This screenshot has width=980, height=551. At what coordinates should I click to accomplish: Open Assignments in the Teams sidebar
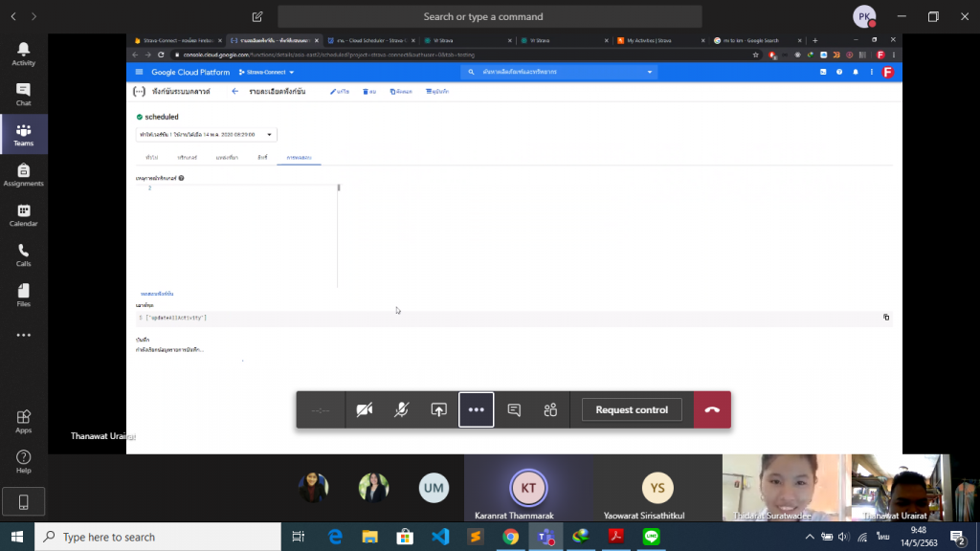click(x=24, y=175)
